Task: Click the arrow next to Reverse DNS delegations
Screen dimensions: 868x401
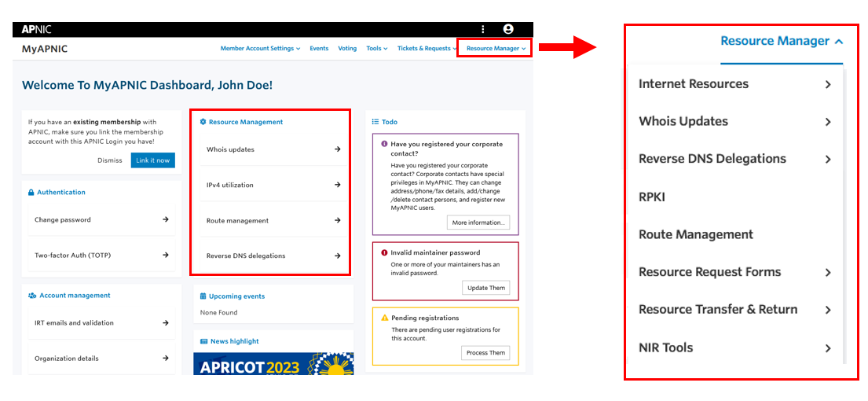Action: point(337,256)
